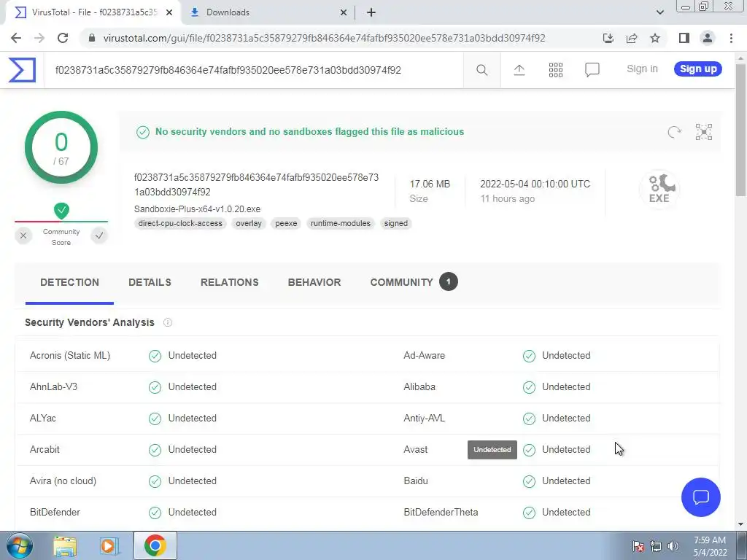Click the Antiy-AVL vendor name

tap(424, 418)
